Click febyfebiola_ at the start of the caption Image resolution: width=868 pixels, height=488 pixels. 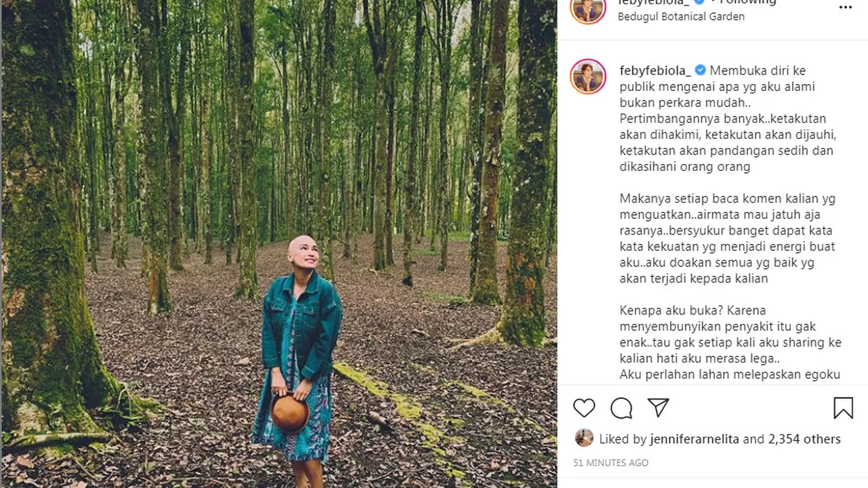coord(654,70)
